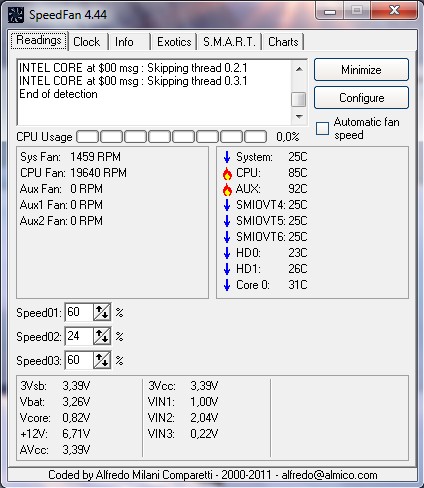
Task: Click the Sys Fan 1459 RPM reading
Action: 70,157
